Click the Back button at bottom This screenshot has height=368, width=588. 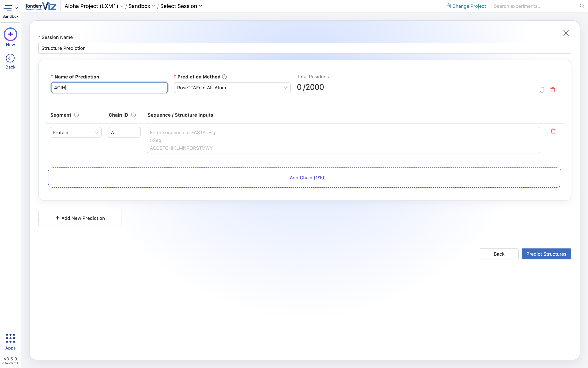click(499, 254)
